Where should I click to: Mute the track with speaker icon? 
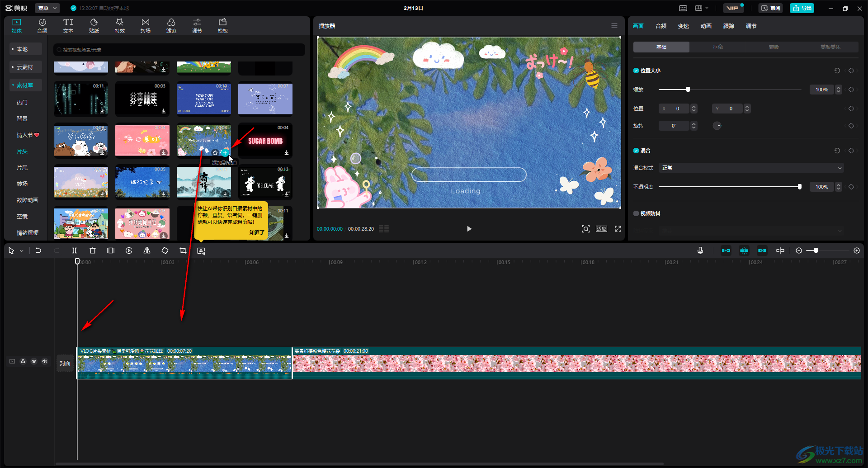coord(45,361)
